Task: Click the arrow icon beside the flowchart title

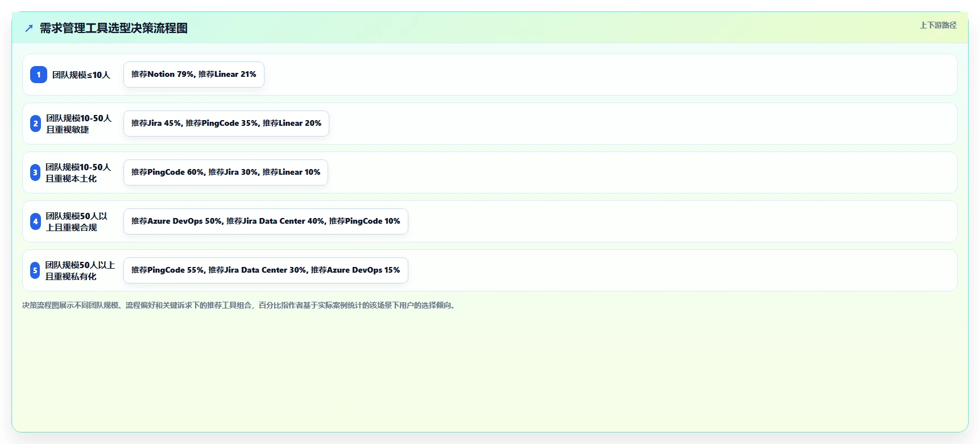Action: click(x=29, y=28)
